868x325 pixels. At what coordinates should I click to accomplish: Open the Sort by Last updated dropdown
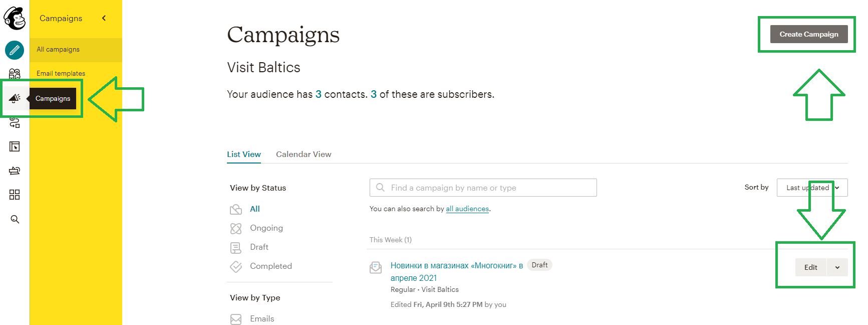[812, 188]
